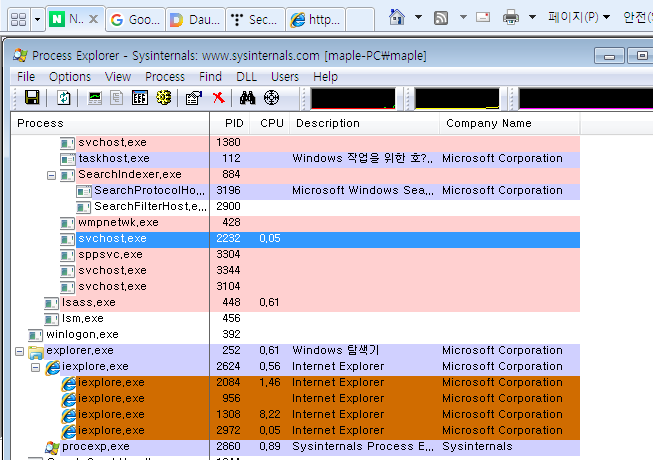Switch to the Goo... browser tab
Screen dimensions: 653x460
135,20
